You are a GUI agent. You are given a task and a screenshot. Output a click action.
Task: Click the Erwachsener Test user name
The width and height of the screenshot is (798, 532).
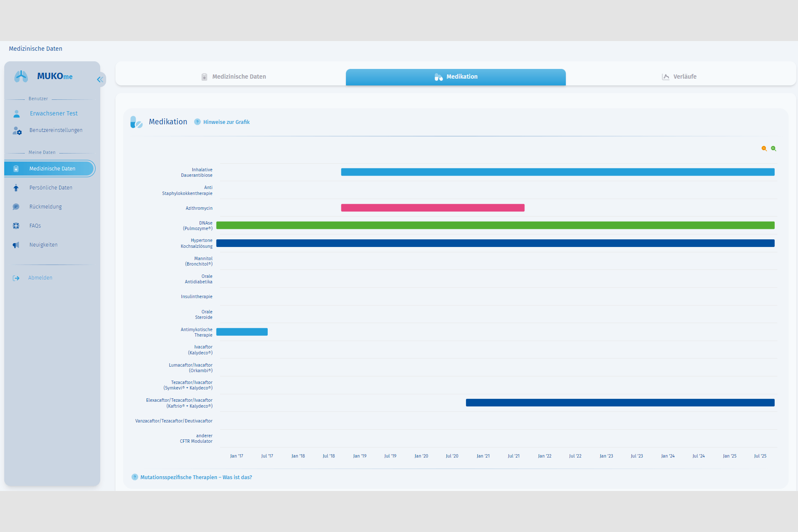tap(54, 113)
